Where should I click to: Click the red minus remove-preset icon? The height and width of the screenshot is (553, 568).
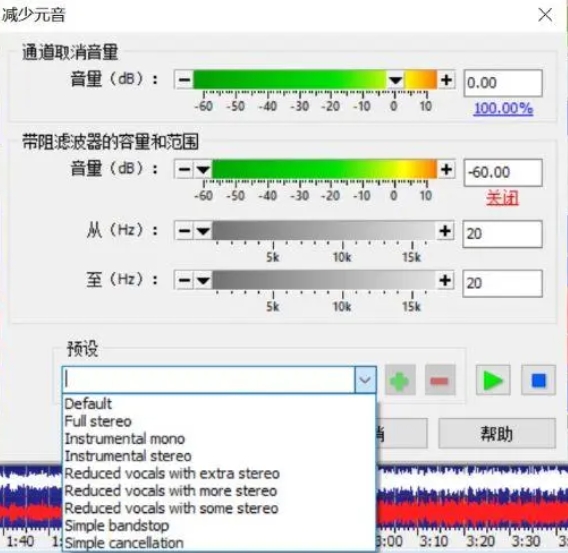pos(440,380)
